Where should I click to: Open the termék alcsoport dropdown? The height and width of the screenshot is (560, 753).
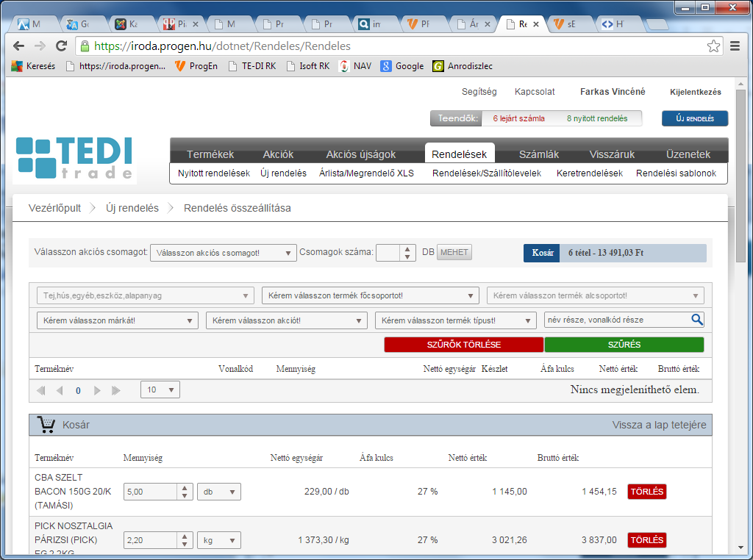(x=596, y=295)
